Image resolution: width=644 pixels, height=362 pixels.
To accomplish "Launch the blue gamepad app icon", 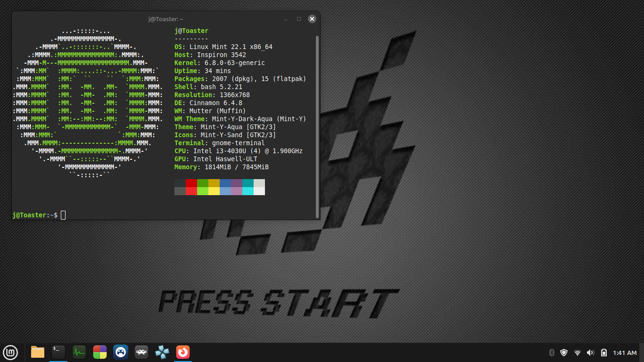I will [121, 352].
